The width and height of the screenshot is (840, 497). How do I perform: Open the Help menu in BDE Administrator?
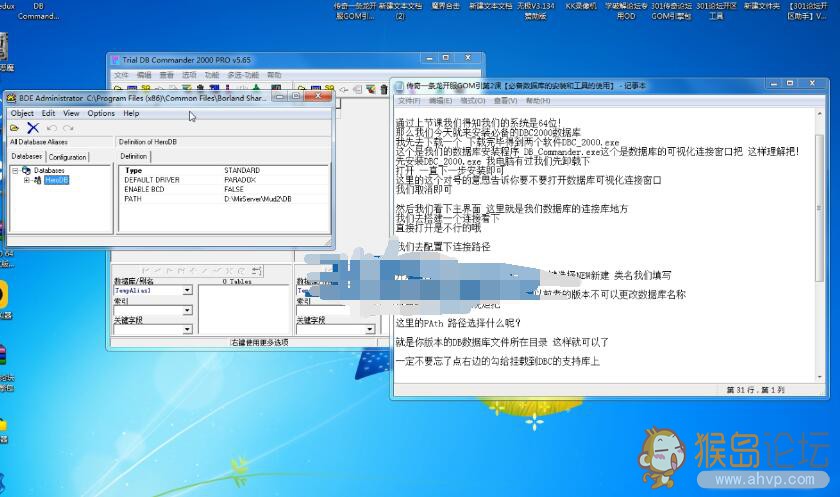coord(131,114)
